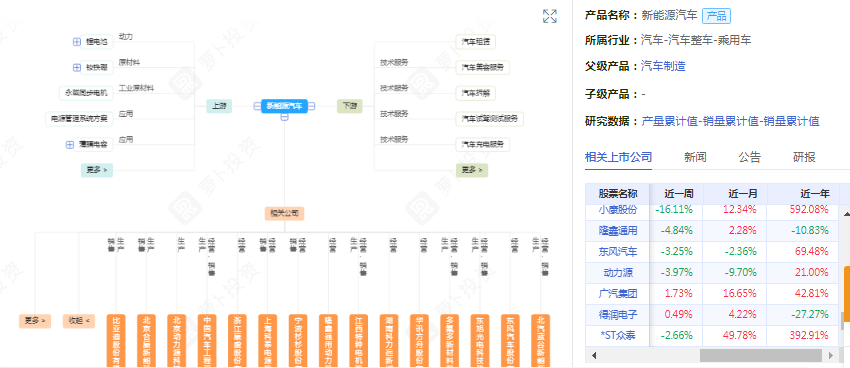The height and width of the screenshot is (368, 850).
Task: Switch to the 研报 tab
Action: (804, 157)
